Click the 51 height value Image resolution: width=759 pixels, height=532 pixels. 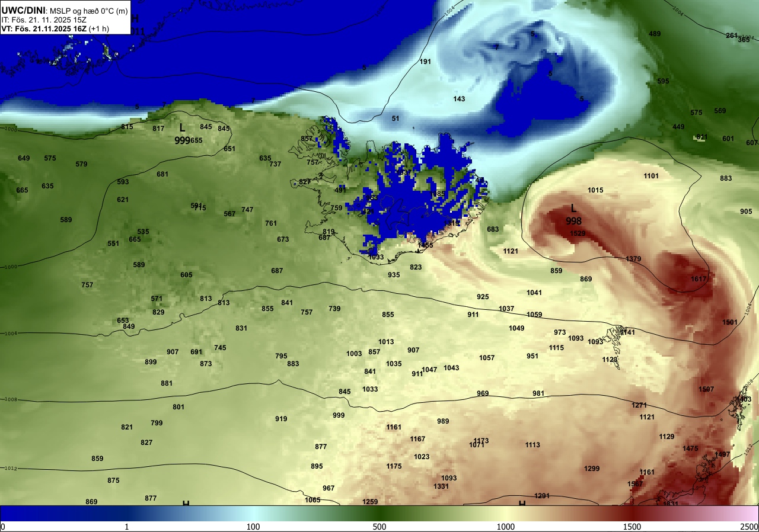396,118
